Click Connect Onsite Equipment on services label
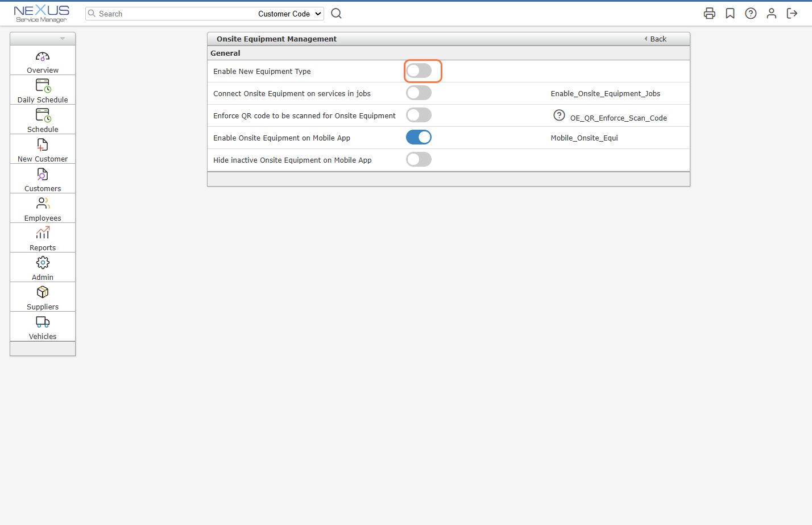This screenshot has height=525, width=812. pyautogui.click(x=292, y=93)
